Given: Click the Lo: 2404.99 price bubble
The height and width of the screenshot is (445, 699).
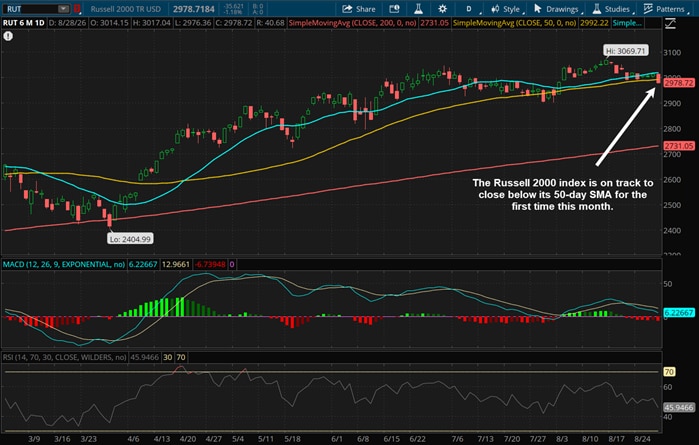Looking at the screenshot, I should tap(130, 239).
